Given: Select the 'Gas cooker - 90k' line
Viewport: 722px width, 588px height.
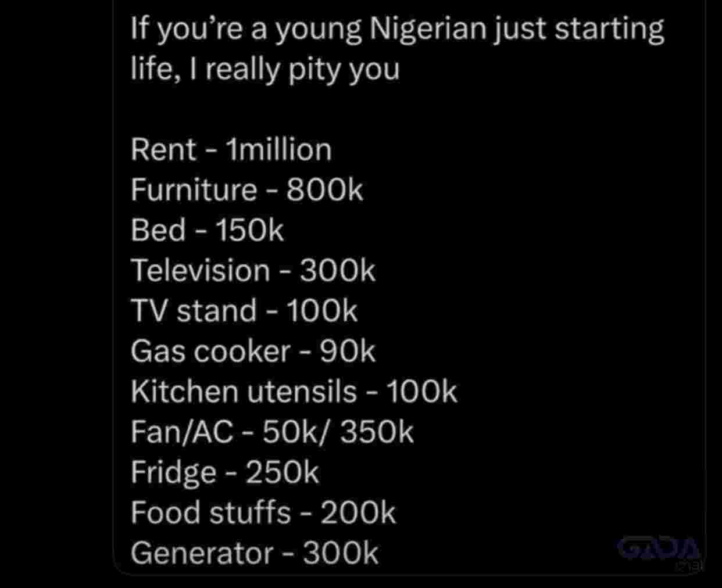Looking at the screenshot, I should [x=253, y=351].
